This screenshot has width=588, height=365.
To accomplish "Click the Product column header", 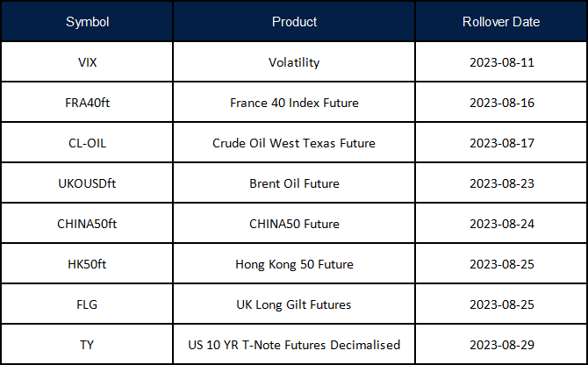I will pos(294,22).
